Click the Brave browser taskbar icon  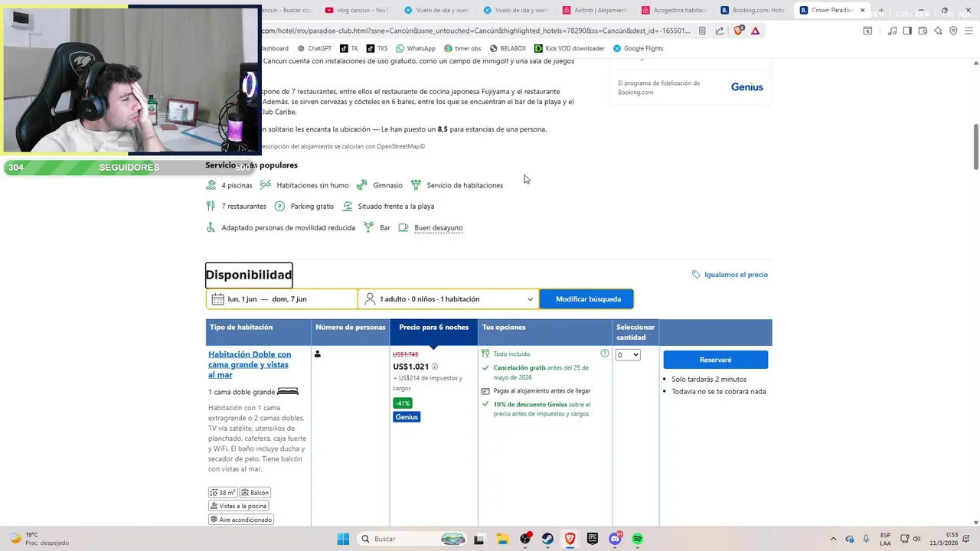click(570, 539)
